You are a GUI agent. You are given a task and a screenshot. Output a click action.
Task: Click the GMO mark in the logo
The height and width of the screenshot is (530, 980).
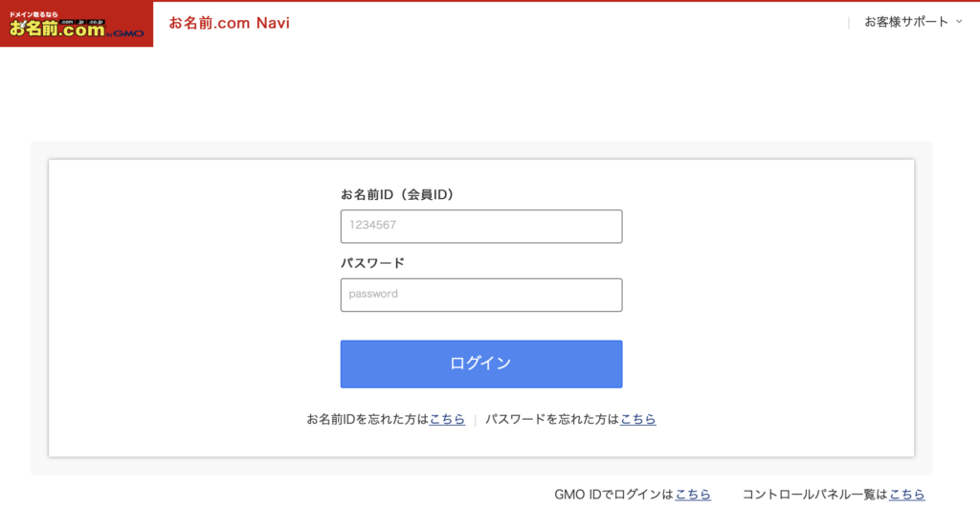pyautogui.click(x=128, y=33)
